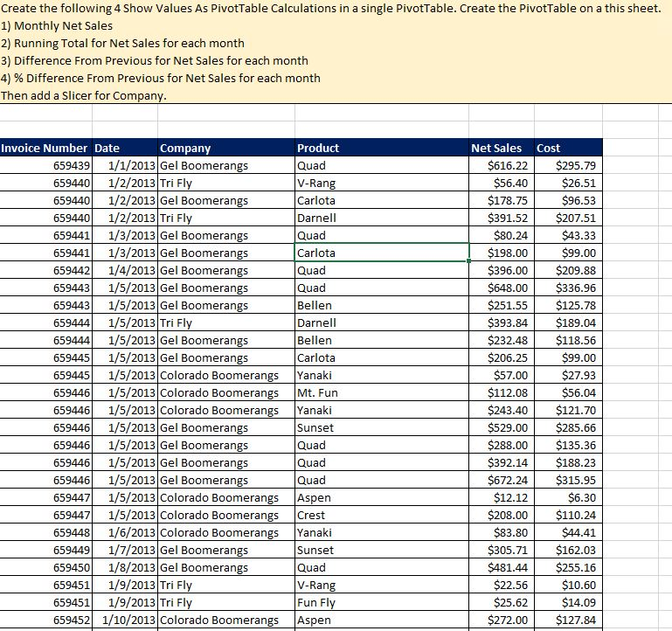
Task: Select Net Sales cell $616.22
Action: pos(502,165)
